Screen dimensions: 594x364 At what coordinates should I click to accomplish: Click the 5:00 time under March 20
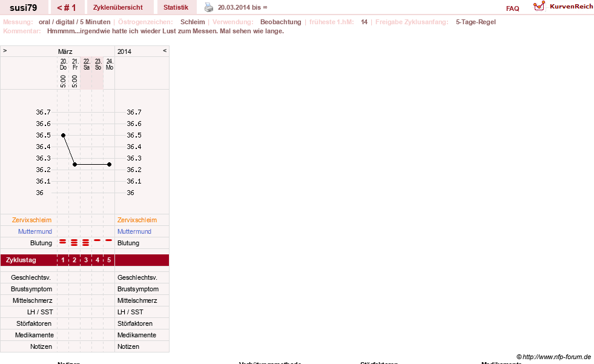coord(63,81)
